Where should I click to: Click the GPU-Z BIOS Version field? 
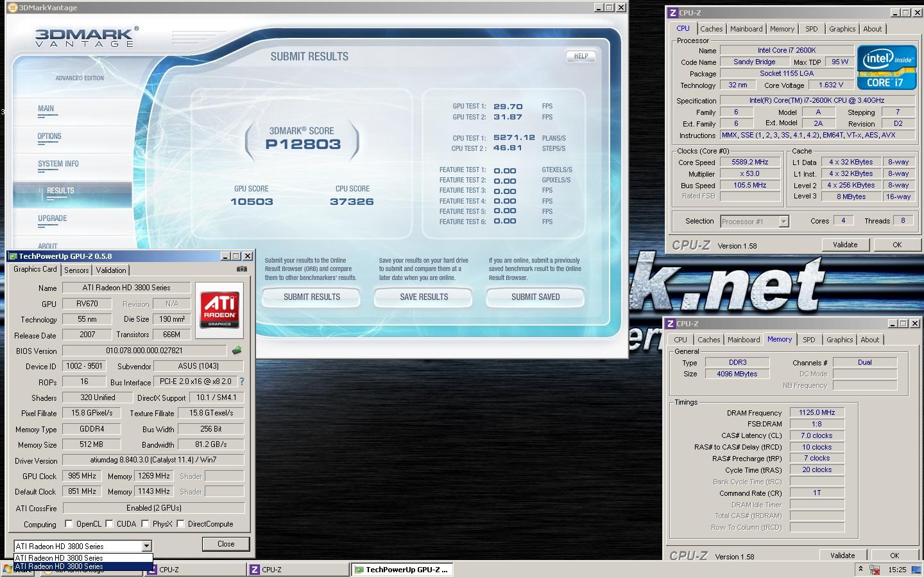[x=144, y=351]
